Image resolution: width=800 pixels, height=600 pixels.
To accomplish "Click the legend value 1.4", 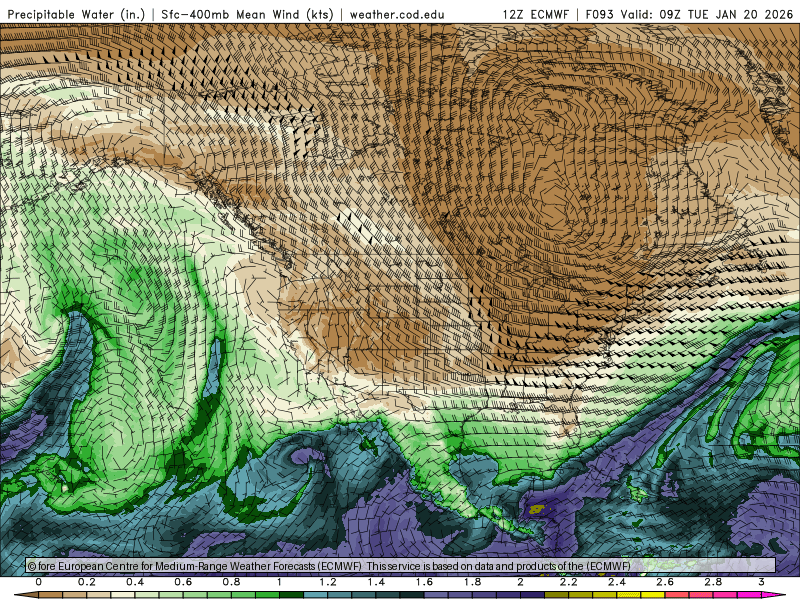I will 376,582.
